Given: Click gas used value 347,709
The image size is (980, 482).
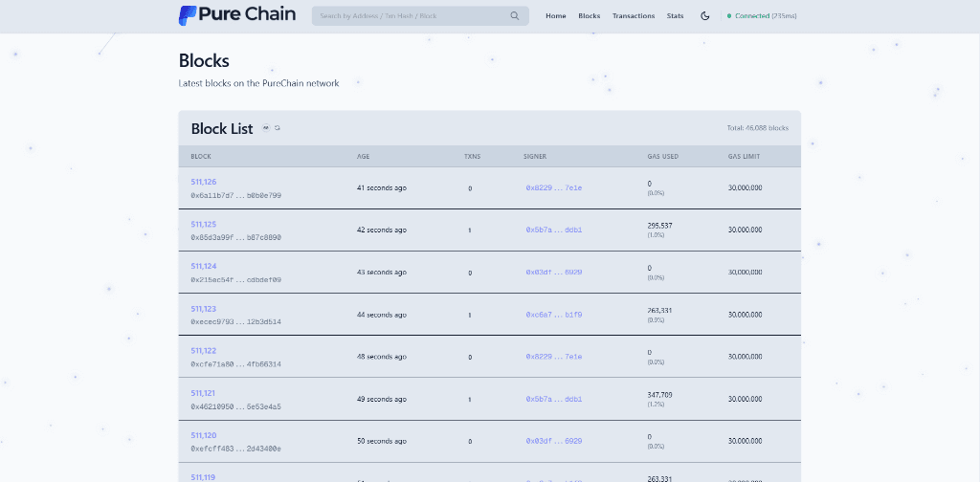Looking at the screenshot, I should (x=660, y=395).
